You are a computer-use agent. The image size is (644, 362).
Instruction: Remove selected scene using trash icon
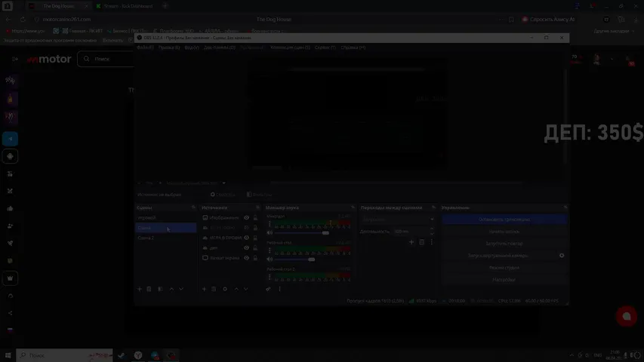coord(149,289)
